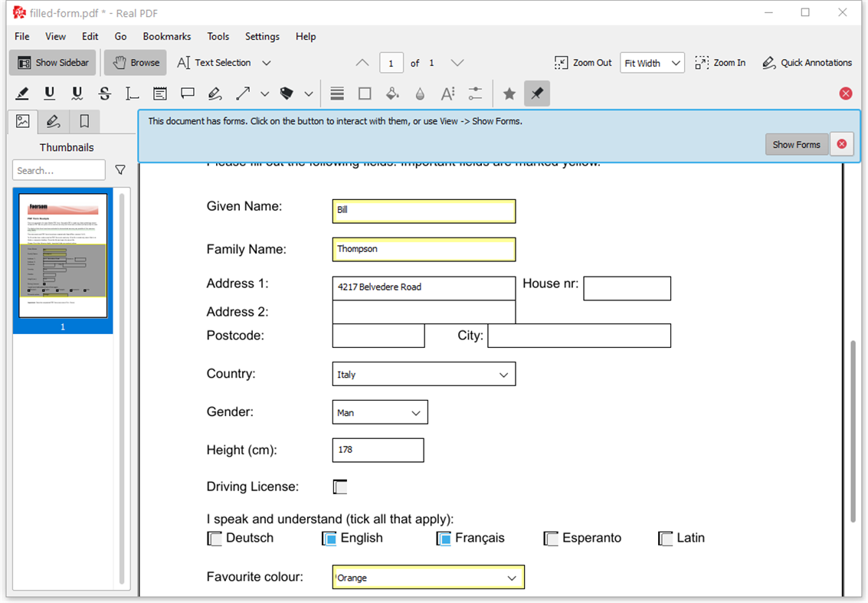Image resolution: width=868 pixels, height=603 pixels.
Task: Open the annotations sidebar tab
Action: (x=53, y=121)
